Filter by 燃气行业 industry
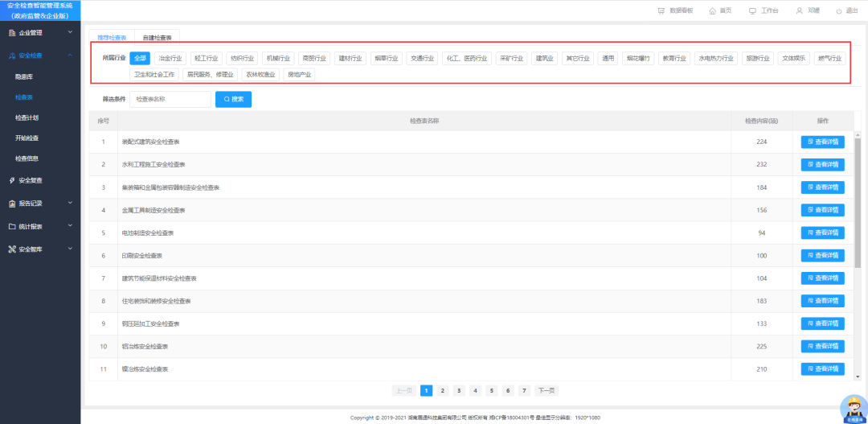The image size is (868, 424). (829, 58)
